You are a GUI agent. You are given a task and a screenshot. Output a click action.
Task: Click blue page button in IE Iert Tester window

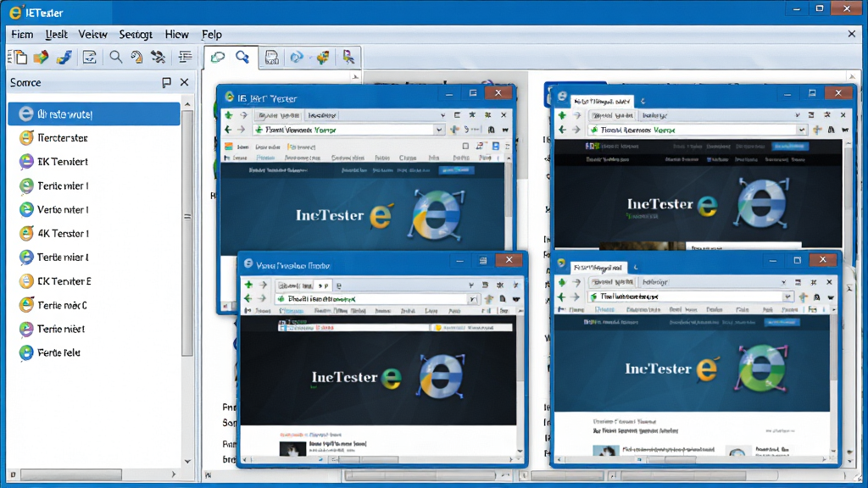[x=495, y=146]
